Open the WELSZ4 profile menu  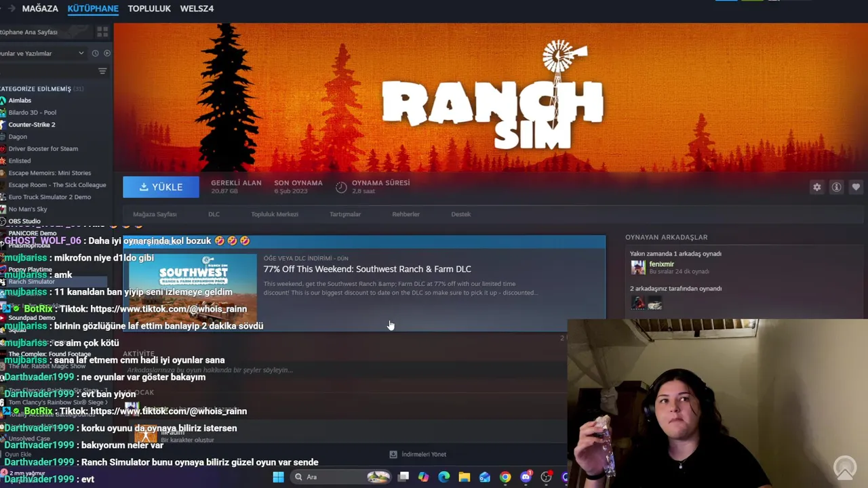tap(197, 8)
